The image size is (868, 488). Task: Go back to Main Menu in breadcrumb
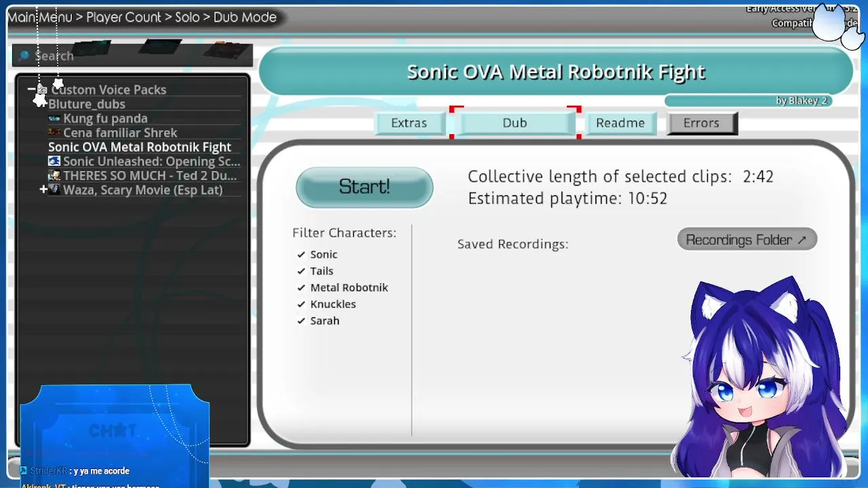point(40,18)
